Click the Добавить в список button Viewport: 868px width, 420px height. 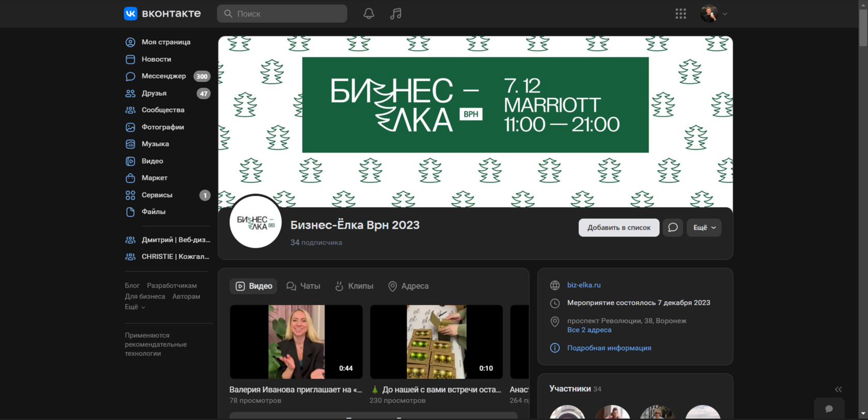(x=618, y=228)
